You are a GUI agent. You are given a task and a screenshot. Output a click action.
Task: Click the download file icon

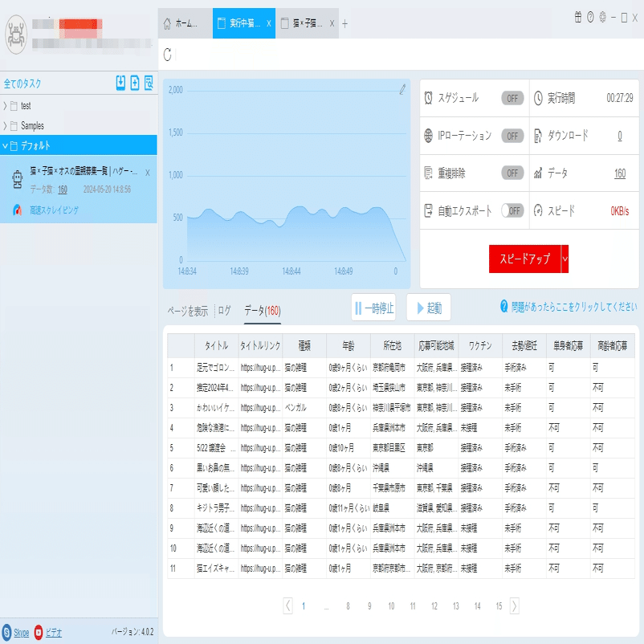click(538, 136)
